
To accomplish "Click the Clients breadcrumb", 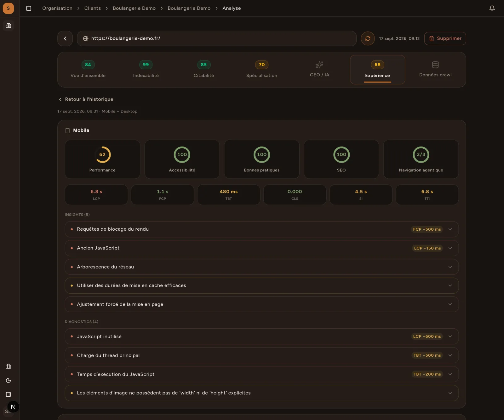I will [x=93, y=8].
